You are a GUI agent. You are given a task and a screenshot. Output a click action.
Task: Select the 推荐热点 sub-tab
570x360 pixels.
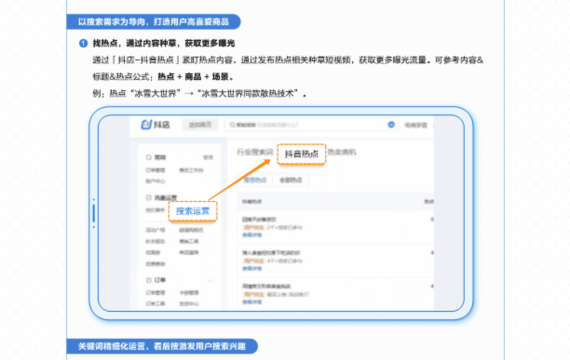tap(255, 180)
